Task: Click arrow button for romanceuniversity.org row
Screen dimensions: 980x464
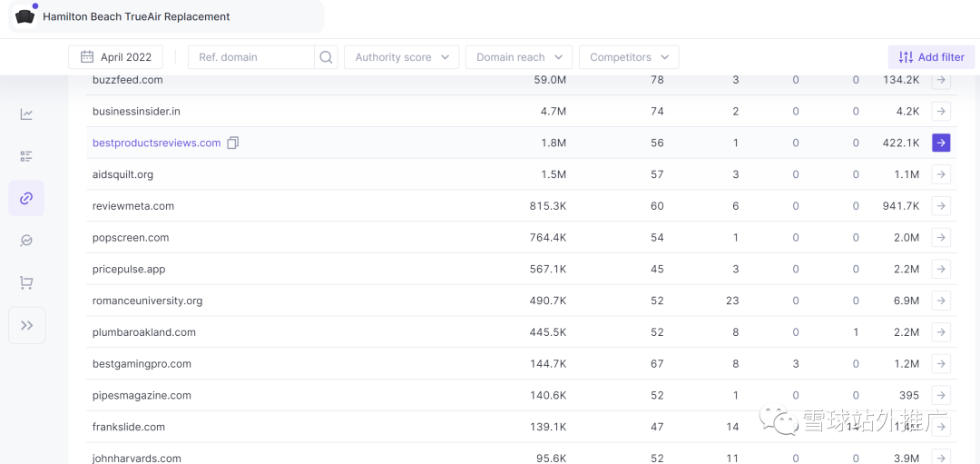Action: point(941,301)
